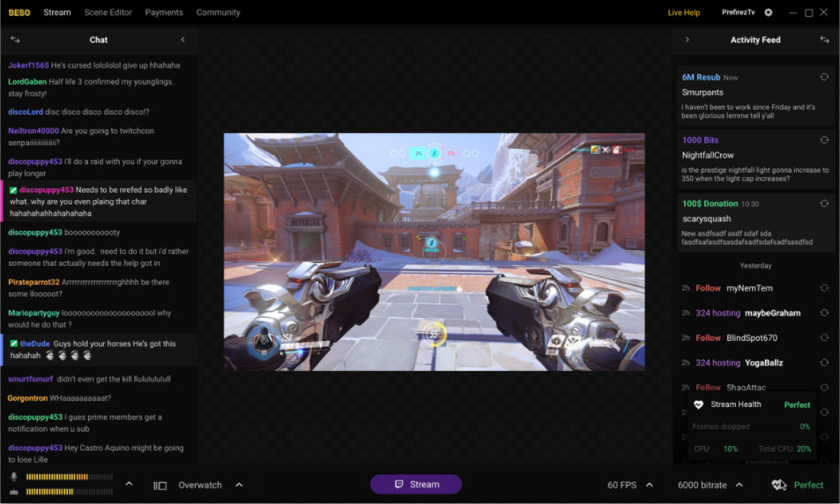
Task: Open the Community tab
Action: tap(218, 12)
